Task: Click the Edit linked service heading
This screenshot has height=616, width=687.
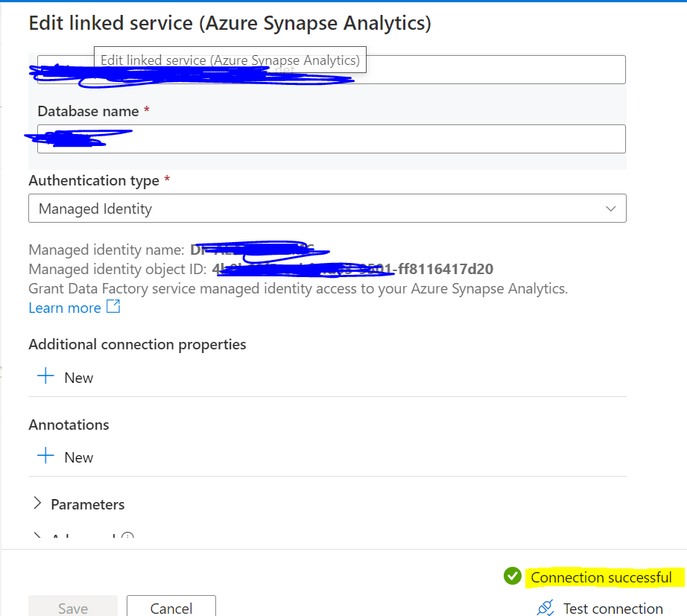Action: [x=229, y=22]
